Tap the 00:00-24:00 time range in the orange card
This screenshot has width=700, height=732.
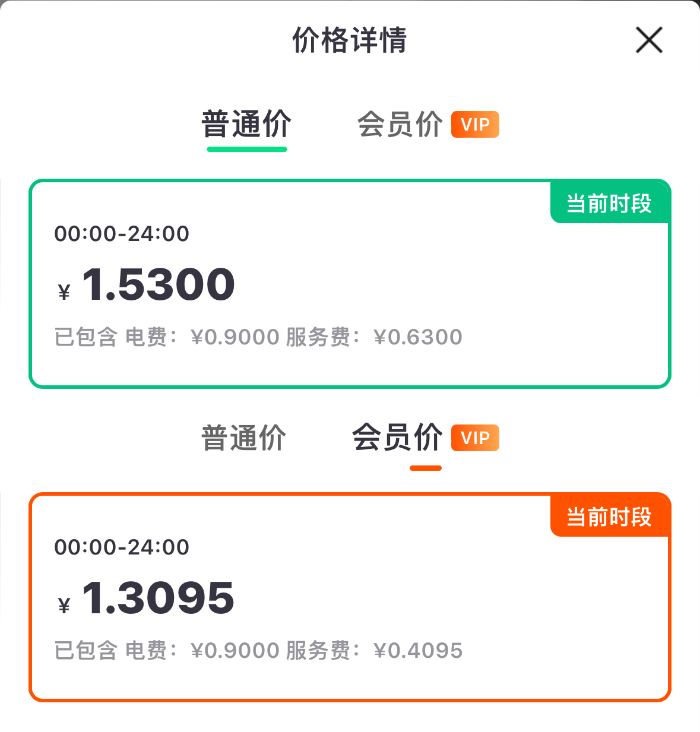click(122, 547)
